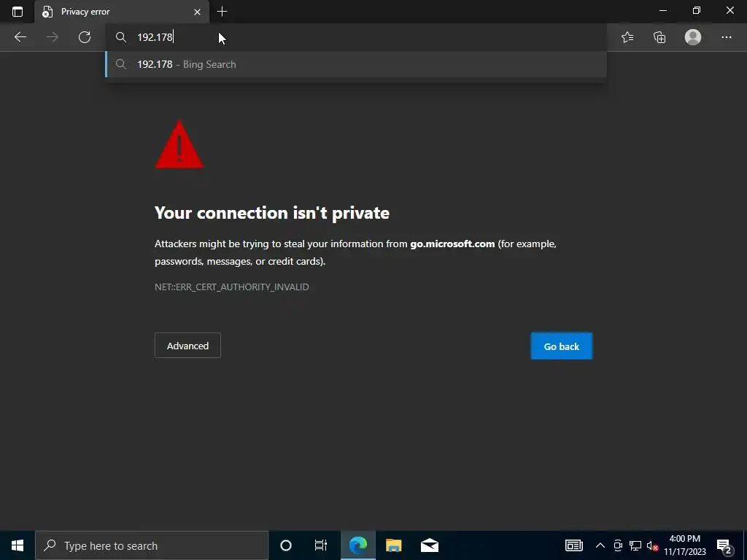Screen dimensions: 747x560
Task: Close the Privacy error tab
Action: pyautogui.click(x=197, y=12)
